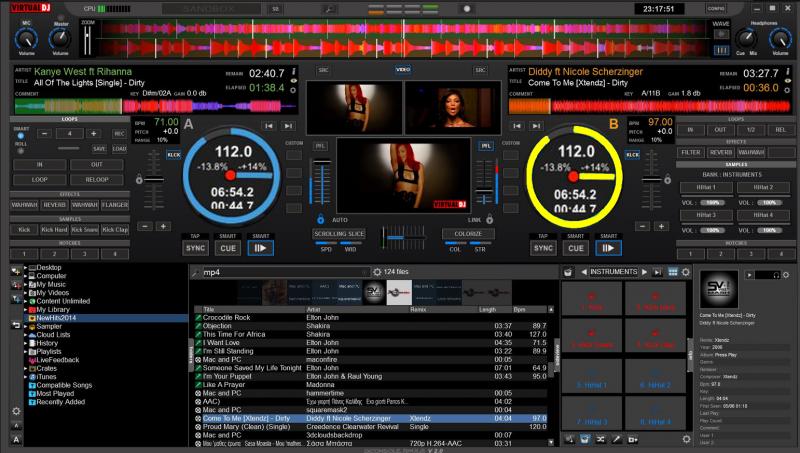
Task: Adjust the deck A pitch slider handle
Action: [x=154, y=179]
